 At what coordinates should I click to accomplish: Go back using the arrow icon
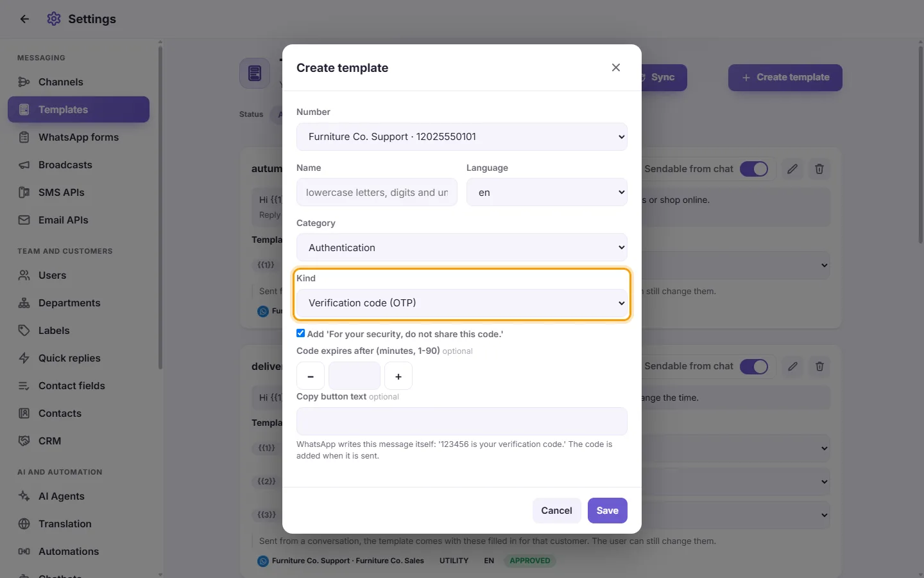[24, 19]
